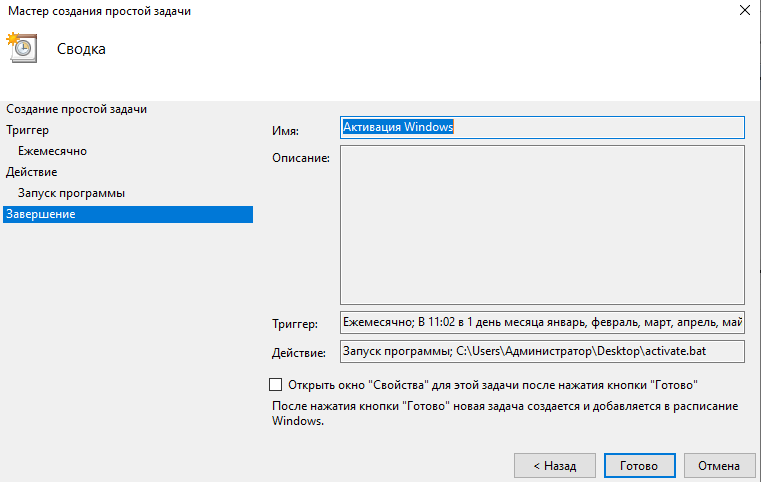This screenshot has width=761, height=482.
Task: Open the "Действие" wizard step
Action: click(32, 172)
